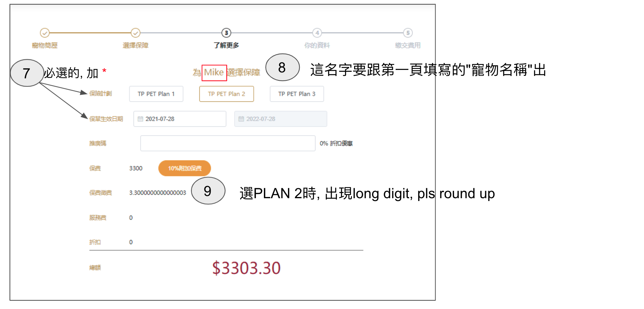Open the end date picker 2022-07-28
Screen dimensions: 644x309
281,119
